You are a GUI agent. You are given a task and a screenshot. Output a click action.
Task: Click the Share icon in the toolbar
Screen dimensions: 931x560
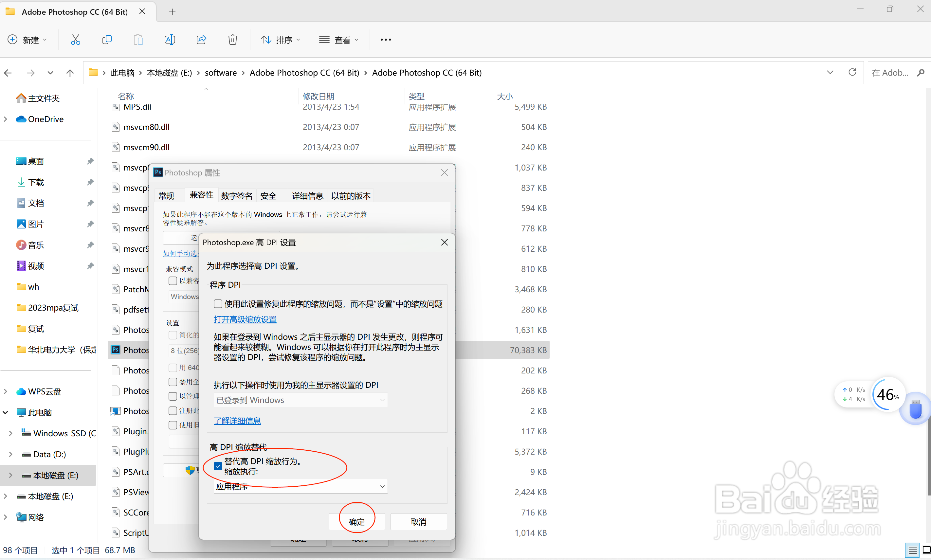coord(201,40)
